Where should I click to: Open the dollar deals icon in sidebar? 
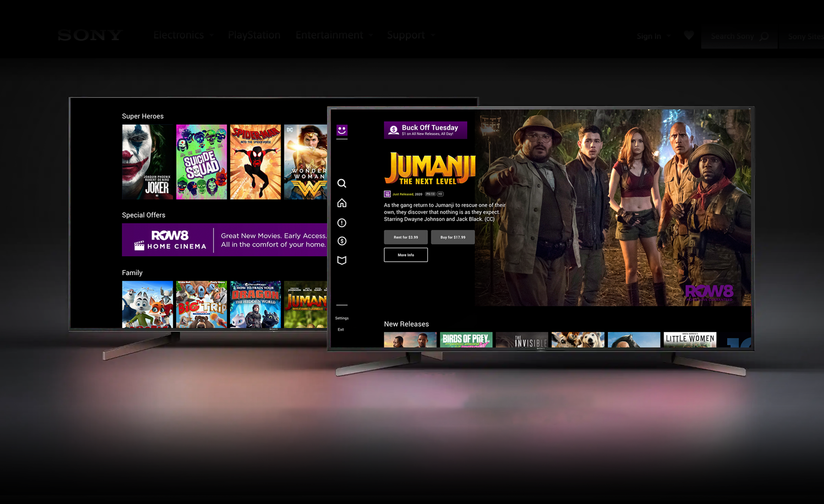(x=342, y=241)
